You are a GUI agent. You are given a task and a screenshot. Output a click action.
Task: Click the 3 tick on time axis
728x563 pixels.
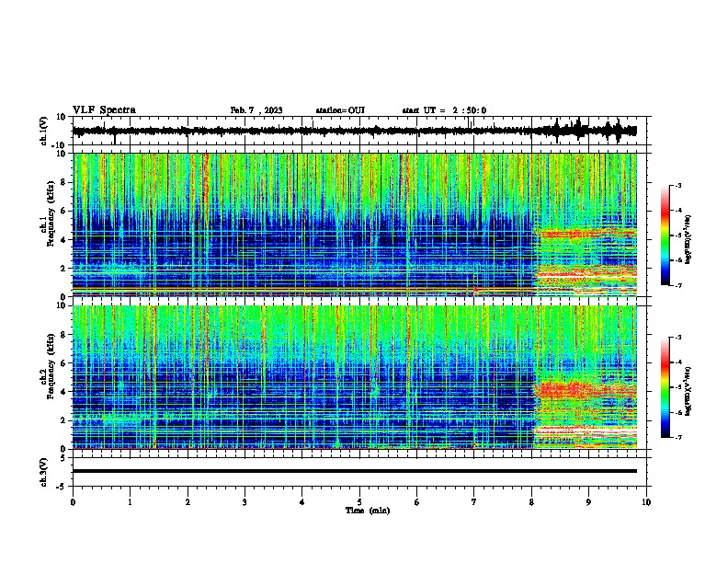coord(245,502)
